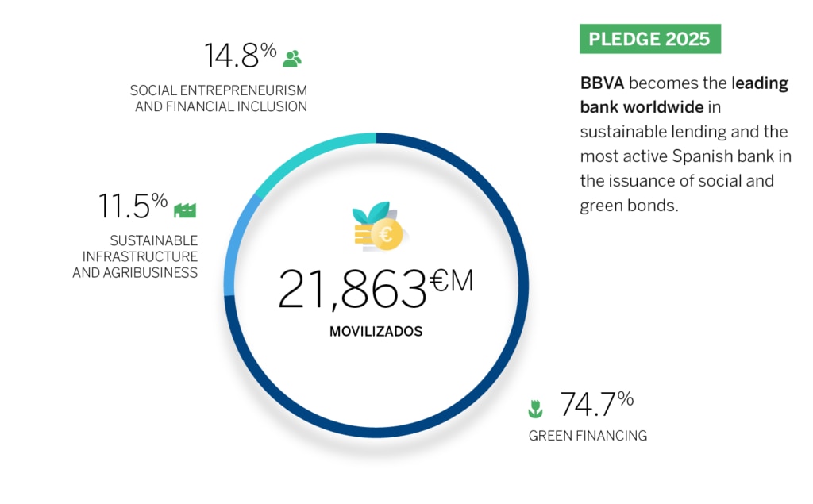Select the green PLEDGE 2025 badge
813x504 pixels.
pyautogui.click(x=650, y=39)
